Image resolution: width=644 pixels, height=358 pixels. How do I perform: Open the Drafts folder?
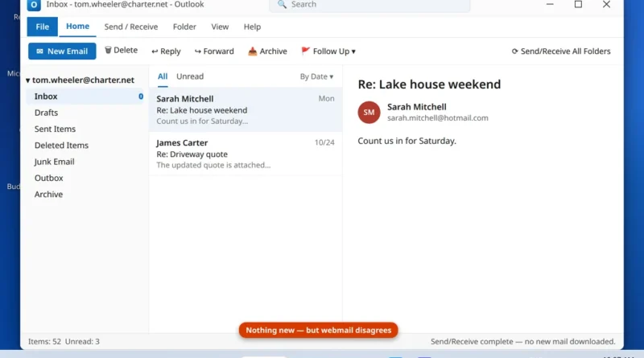tap(46, 113)
